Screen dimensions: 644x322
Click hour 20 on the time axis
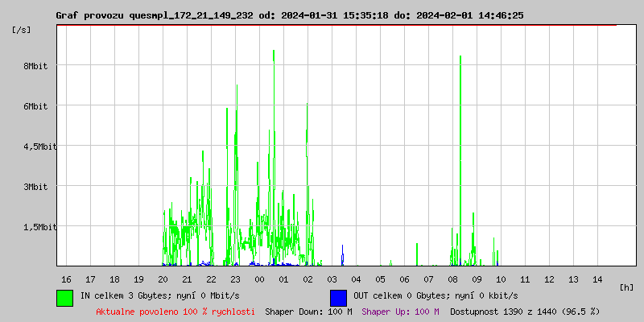[x=163, y=279]
